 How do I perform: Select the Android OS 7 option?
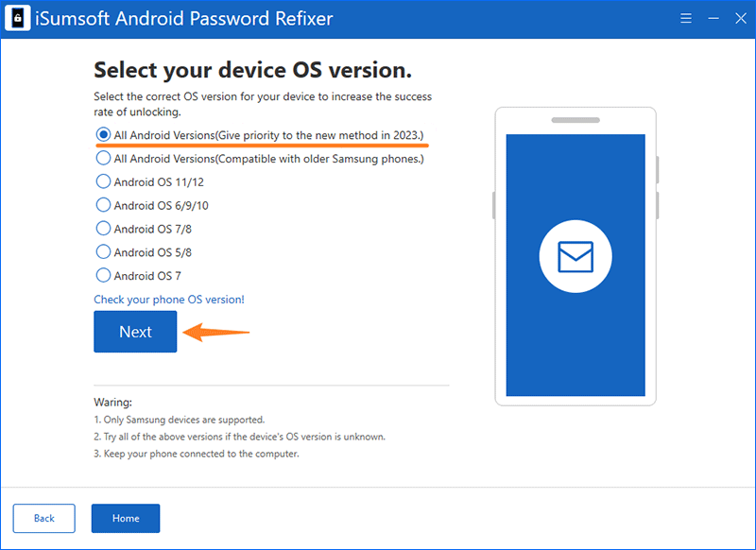pos(104,276)
